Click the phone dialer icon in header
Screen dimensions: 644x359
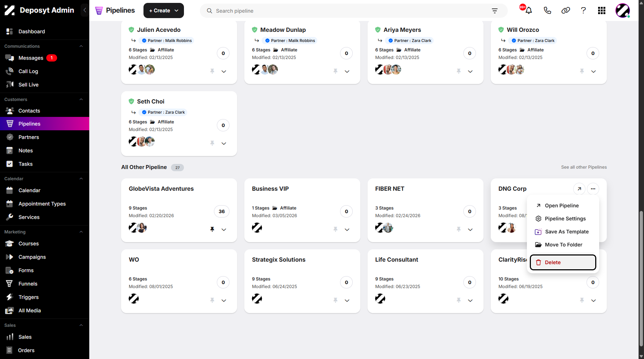(x=547, y=10)
